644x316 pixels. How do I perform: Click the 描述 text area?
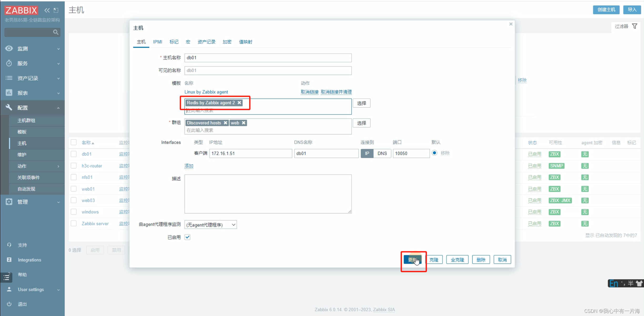(268, 194)
